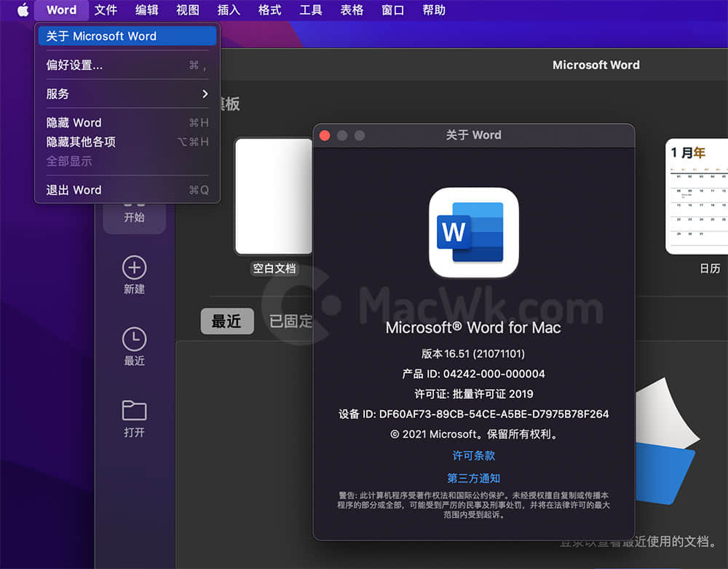Click the © 2021 Microsoft copyright line
The image size is (728, 569).
point(474,434)
